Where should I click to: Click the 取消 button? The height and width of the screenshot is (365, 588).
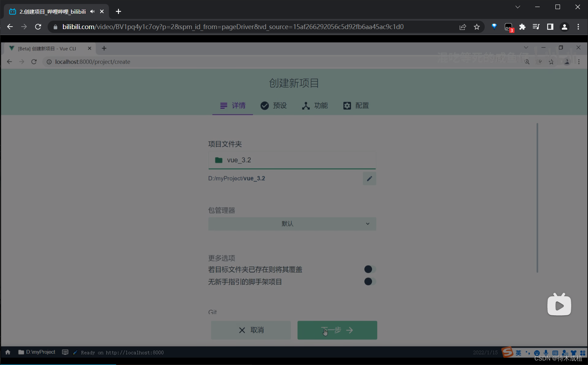tap(251, 330)
